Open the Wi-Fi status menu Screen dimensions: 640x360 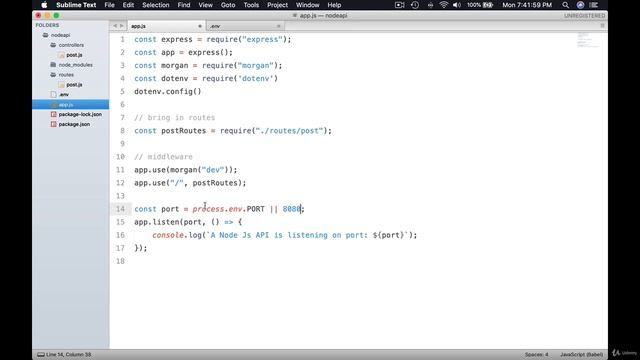(x=444, y=5)
